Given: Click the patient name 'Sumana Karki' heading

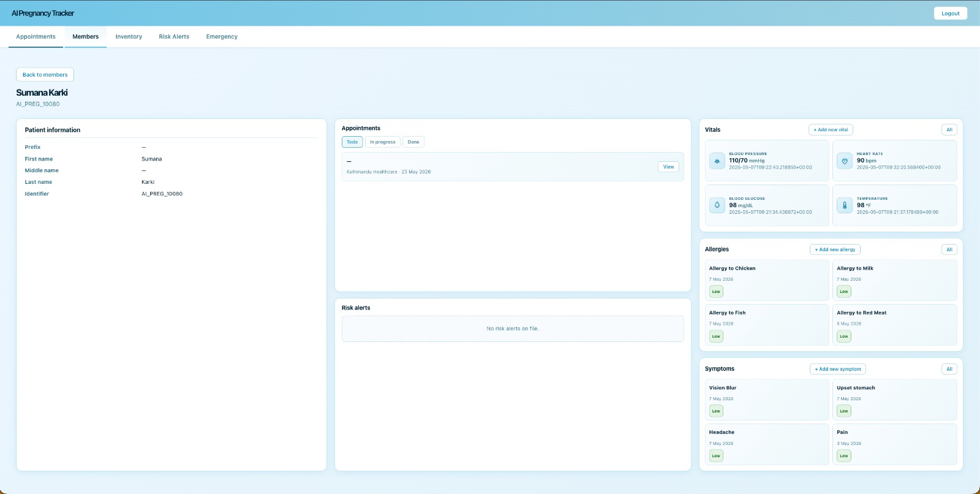Looking at the screenshot, I should click(x=42, y=93).
